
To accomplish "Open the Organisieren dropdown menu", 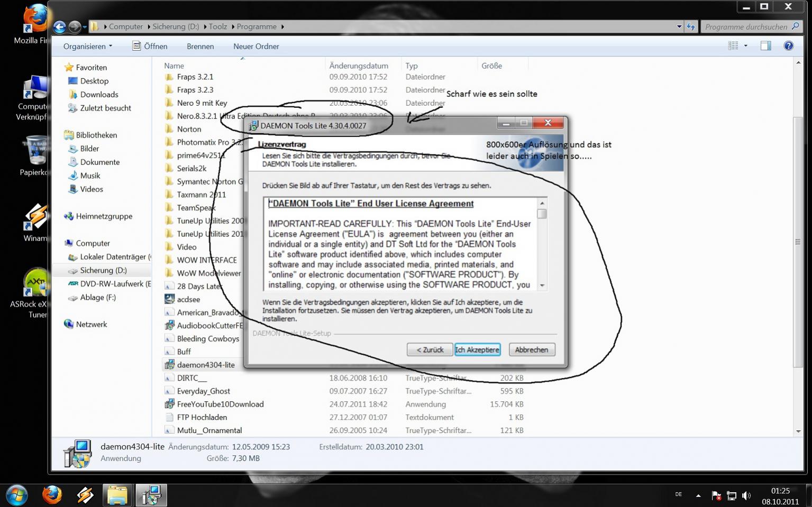I will (88, 46).
